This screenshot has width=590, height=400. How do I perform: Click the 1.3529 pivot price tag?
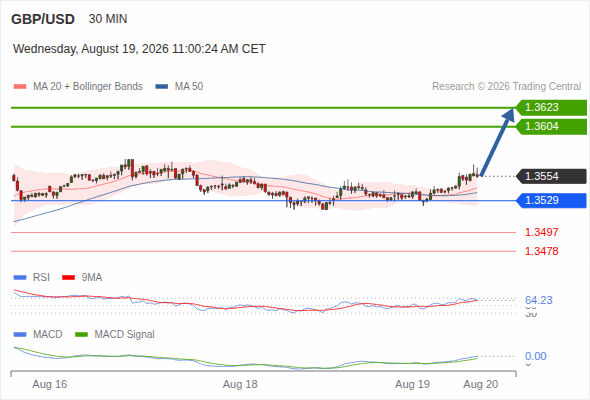click(x=551, y=200)
